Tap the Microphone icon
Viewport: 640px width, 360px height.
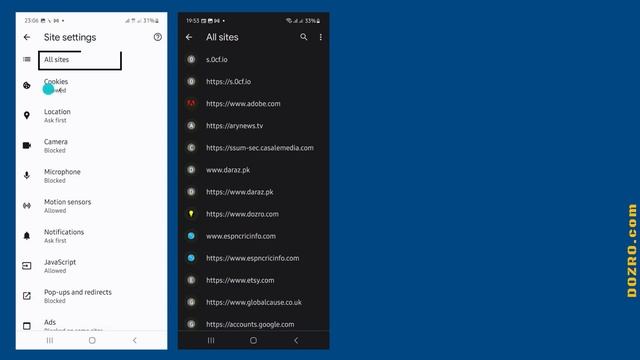pos(27,176)
